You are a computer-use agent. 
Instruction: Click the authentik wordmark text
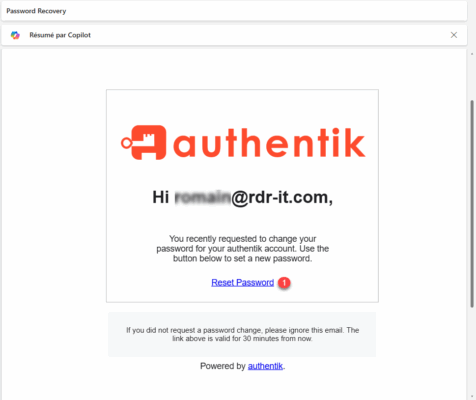point(269,143)
